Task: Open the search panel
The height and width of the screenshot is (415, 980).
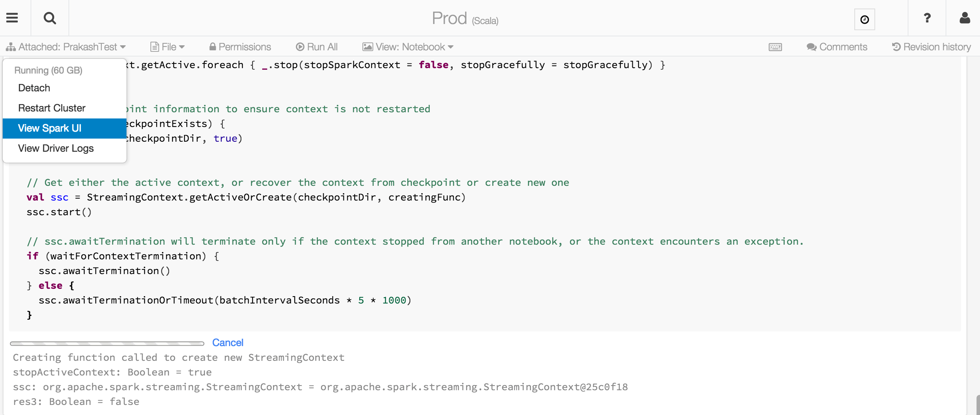Action: 50,18
